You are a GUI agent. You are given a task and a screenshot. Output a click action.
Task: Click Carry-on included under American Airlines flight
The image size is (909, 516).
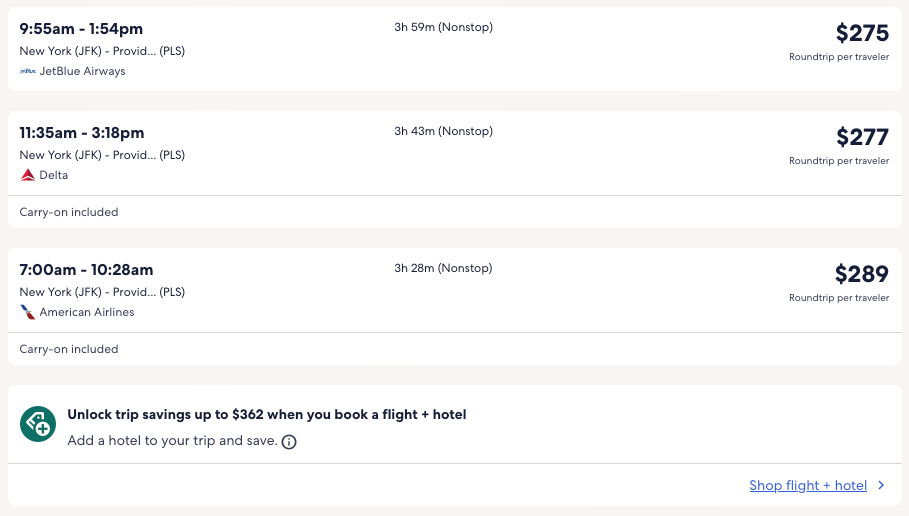69,349
